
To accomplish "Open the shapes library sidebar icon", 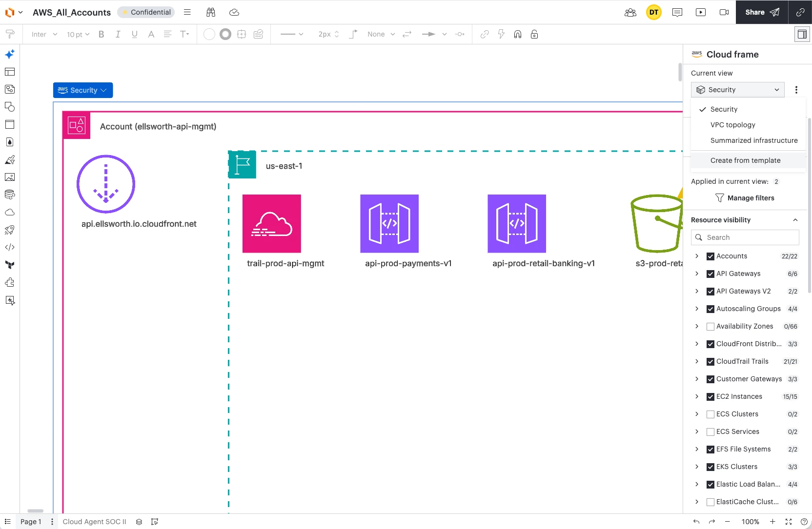I will tap(10, 107).
